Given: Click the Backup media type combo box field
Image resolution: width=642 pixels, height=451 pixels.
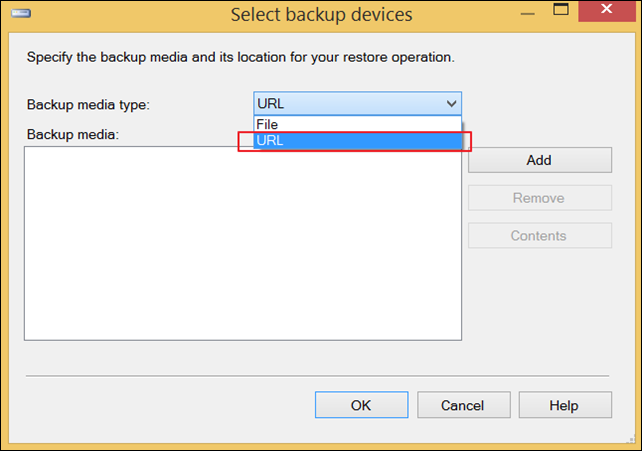Looking at the screenshot, I should coord(357,104).
